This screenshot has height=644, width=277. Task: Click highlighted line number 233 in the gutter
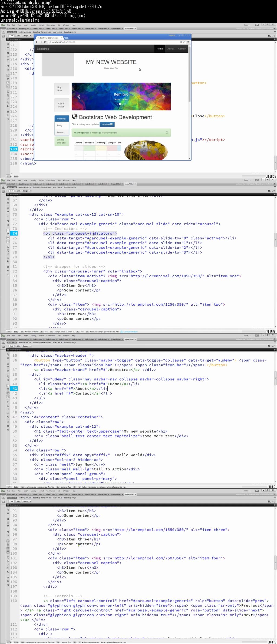pyautogui.click(x=14, y=149)
